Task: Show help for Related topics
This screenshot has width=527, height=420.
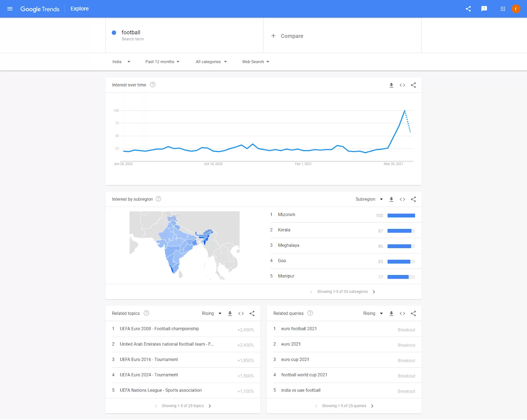Action: (147, 313)
